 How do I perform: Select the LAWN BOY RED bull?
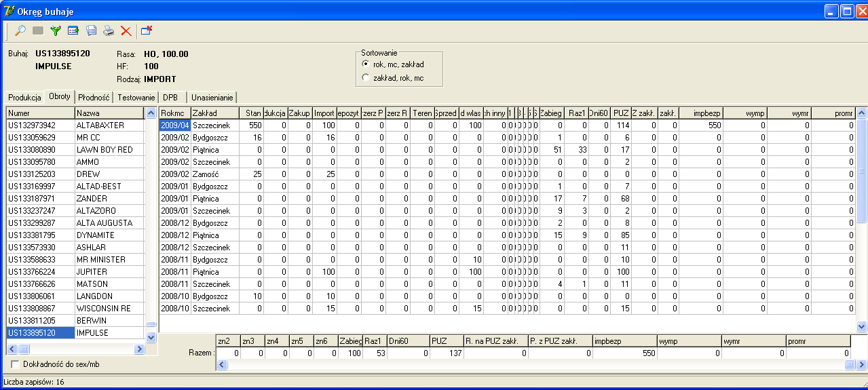(76, 150)
